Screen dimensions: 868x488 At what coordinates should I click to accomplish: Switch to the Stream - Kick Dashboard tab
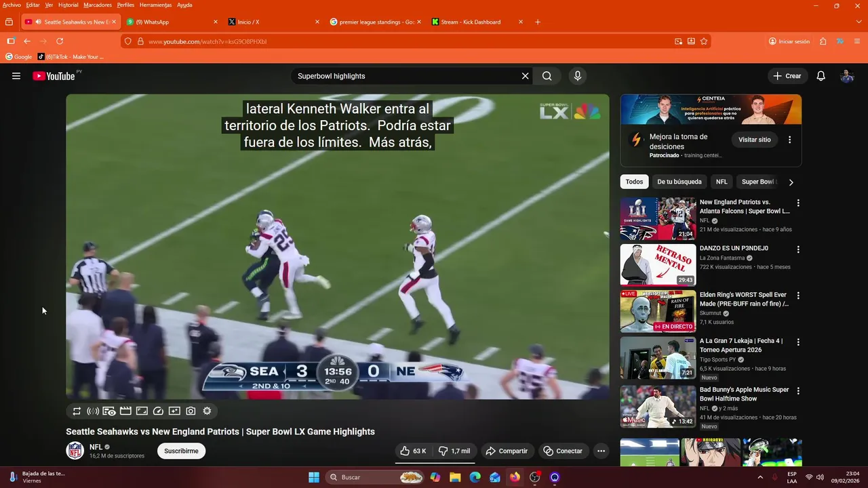(478, 22)
